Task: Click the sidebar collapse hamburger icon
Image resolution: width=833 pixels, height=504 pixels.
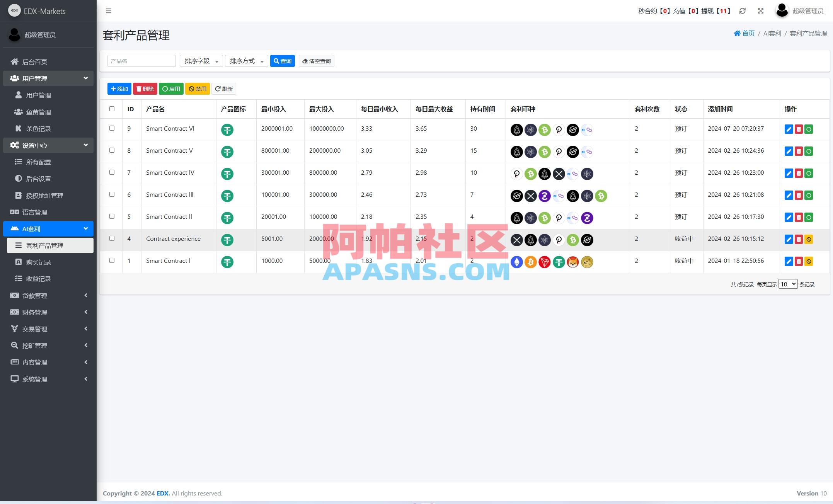Action: point(109,11)
